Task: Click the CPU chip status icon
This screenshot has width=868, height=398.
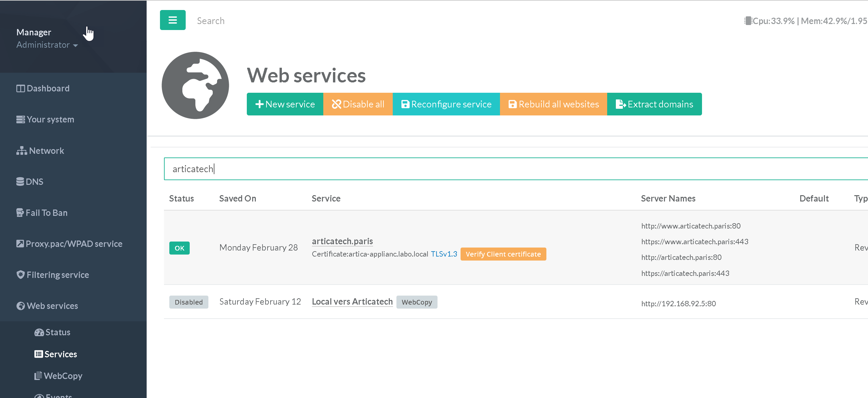Action: tap(748, 21)
